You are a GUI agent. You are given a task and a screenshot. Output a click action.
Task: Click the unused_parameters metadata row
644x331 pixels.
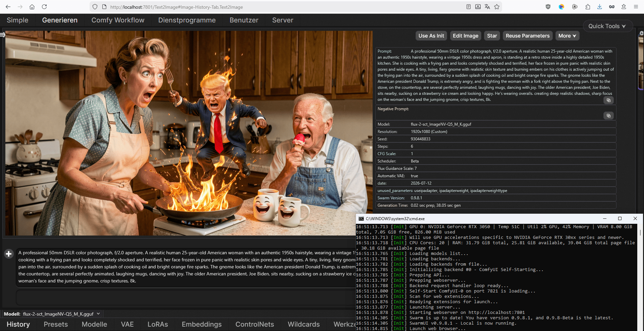[496, 191]
